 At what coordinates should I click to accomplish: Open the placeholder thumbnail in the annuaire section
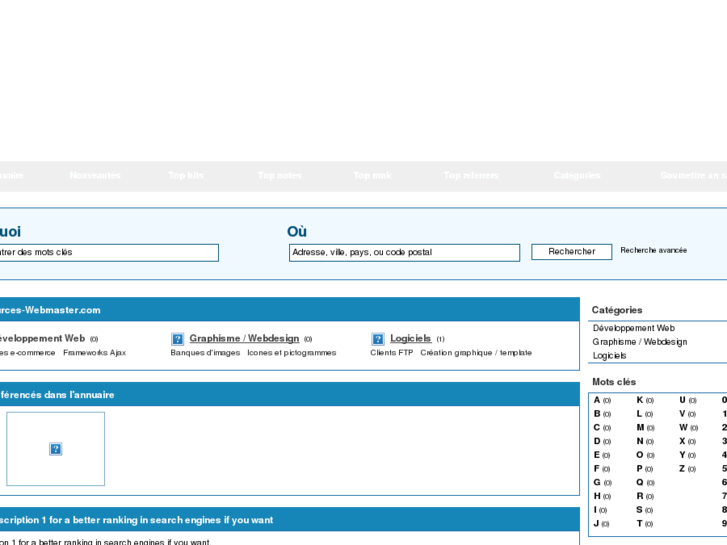click(56, 449)
